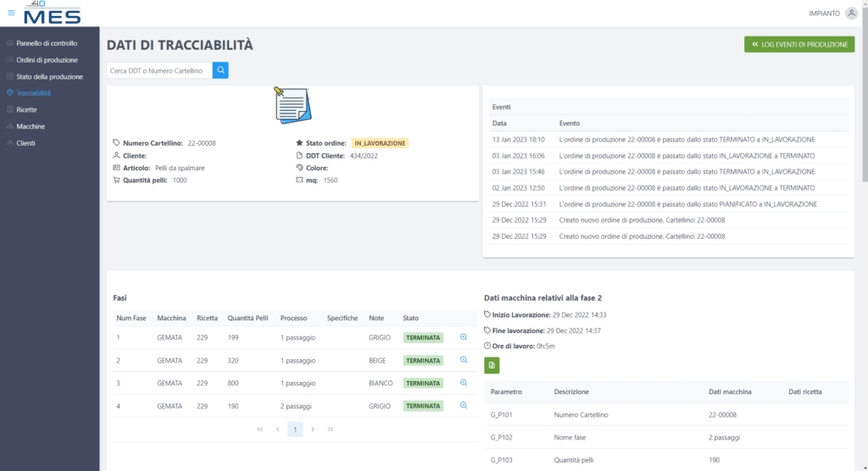Viewport: 868px width, 471px height.
Task: View details of phase 1 row
Action: coord(464,336)
